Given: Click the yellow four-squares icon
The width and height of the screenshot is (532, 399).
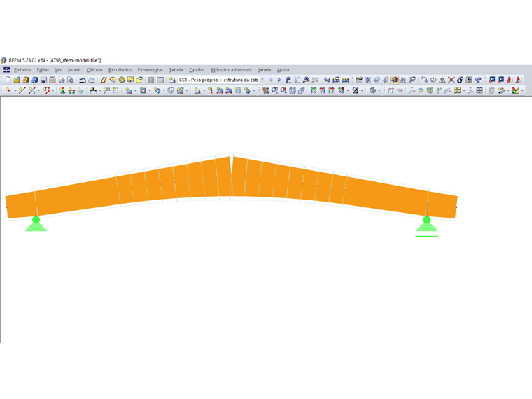Looking at the screenshot, I should click(x=457, y=90).
